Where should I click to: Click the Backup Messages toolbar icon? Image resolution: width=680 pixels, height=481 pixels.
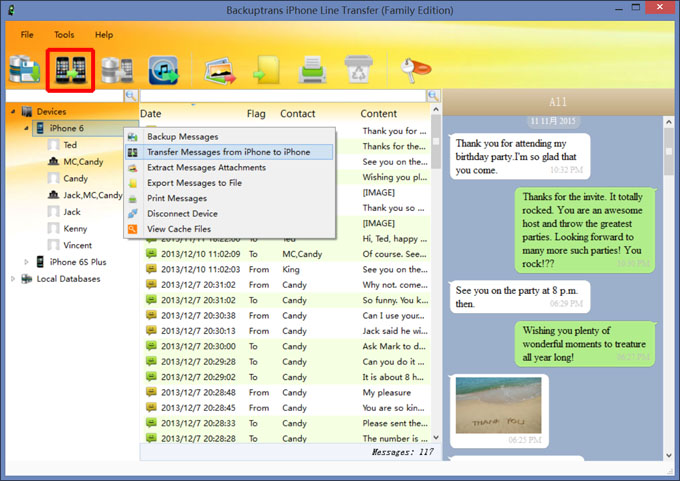(x=25, y=69)
